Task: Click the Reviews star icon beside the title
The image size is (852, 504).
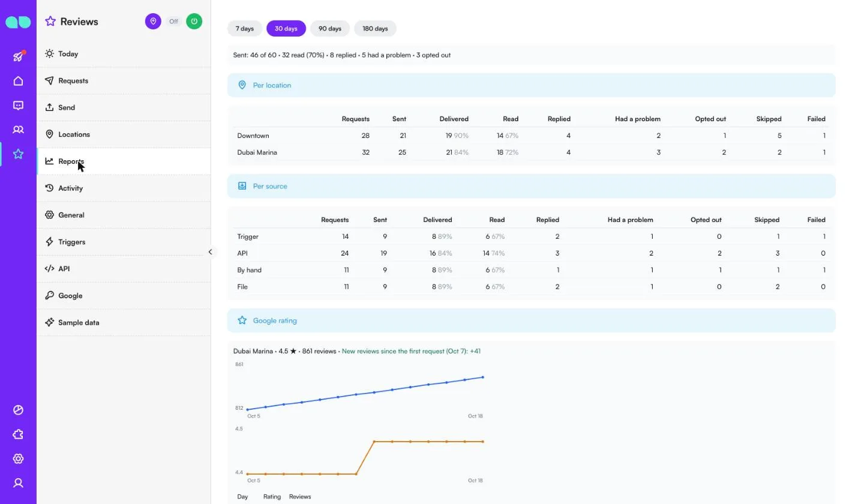Action: coord(50,22)
